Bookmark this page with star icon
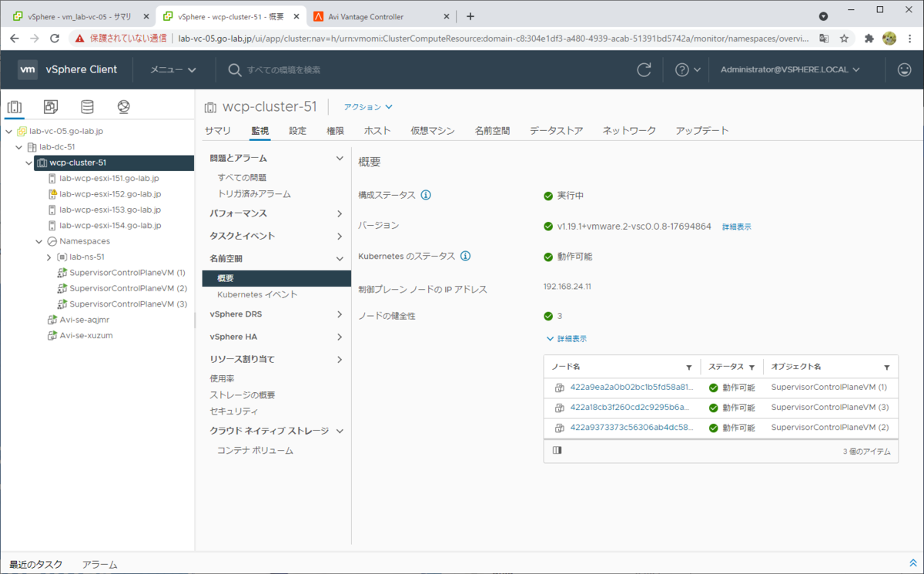924x574 pixels. [x=844, y=38]
